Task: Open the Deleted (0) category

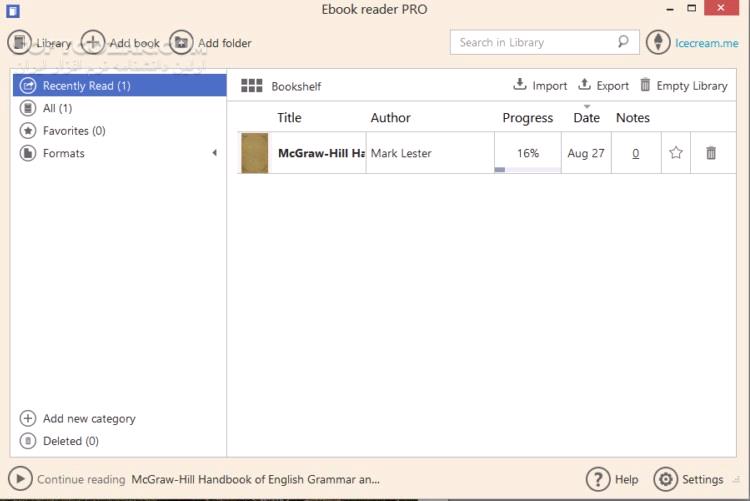Action: click(71, 441)
